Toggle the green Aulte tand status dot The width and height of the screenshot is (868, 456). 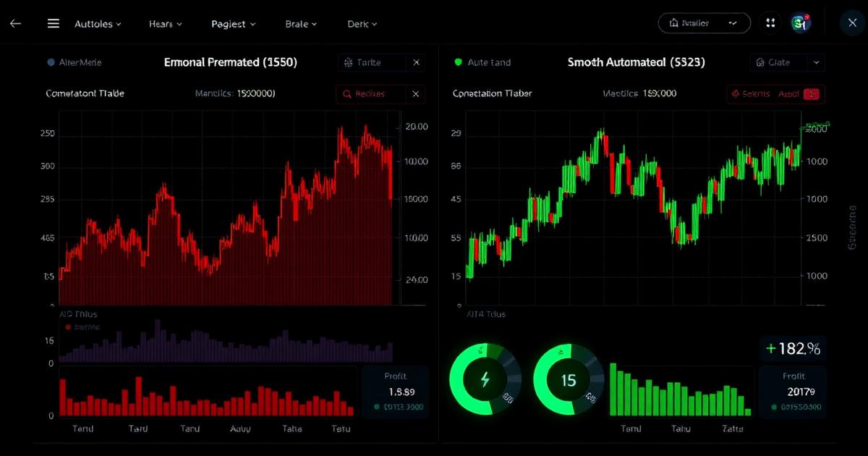click(x=457, y=63)
